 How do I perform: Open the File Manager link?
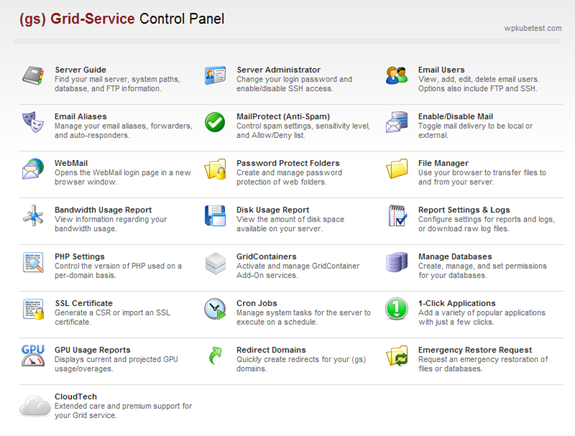(443, 163)
